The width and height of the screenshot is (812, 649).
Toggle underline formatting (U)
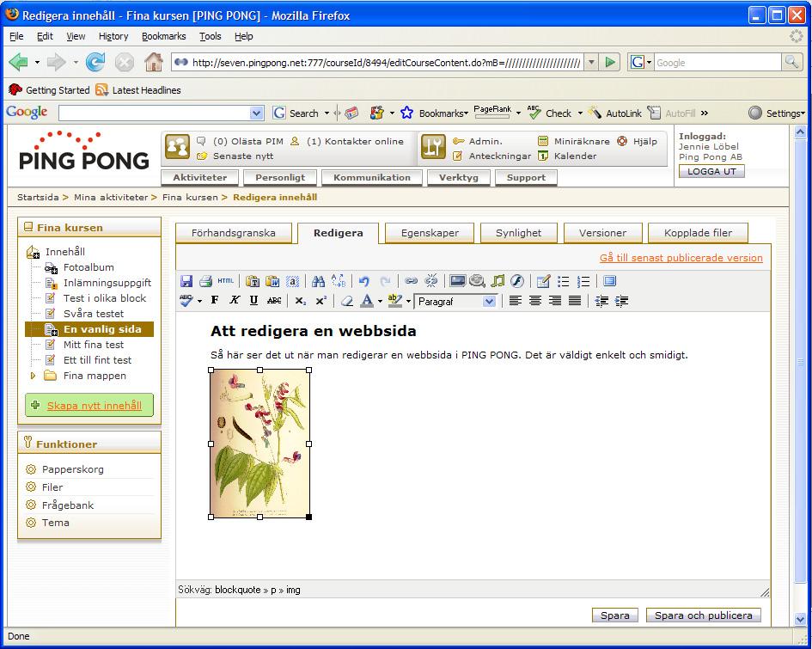click(x=253, y=300)
